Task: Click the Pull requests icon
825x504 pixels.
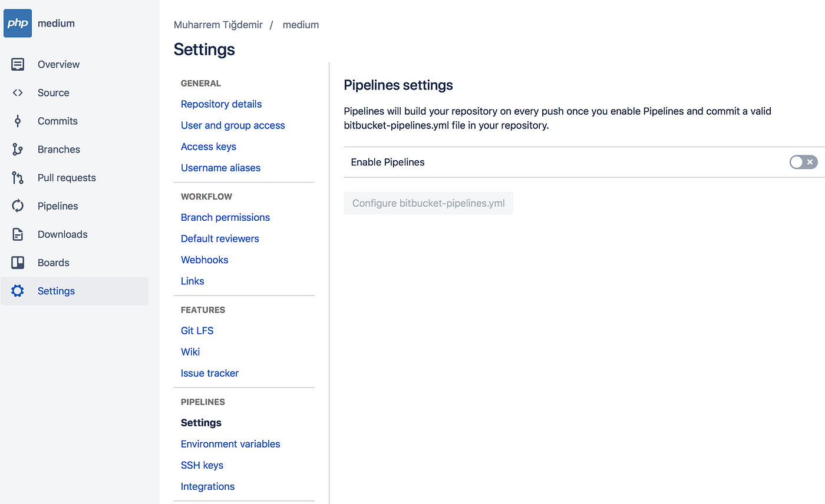Action: [18, 178]
